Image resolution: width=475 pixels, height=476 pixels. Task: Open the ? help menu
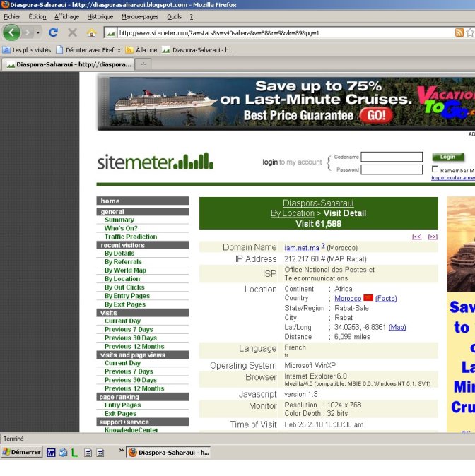191,17
